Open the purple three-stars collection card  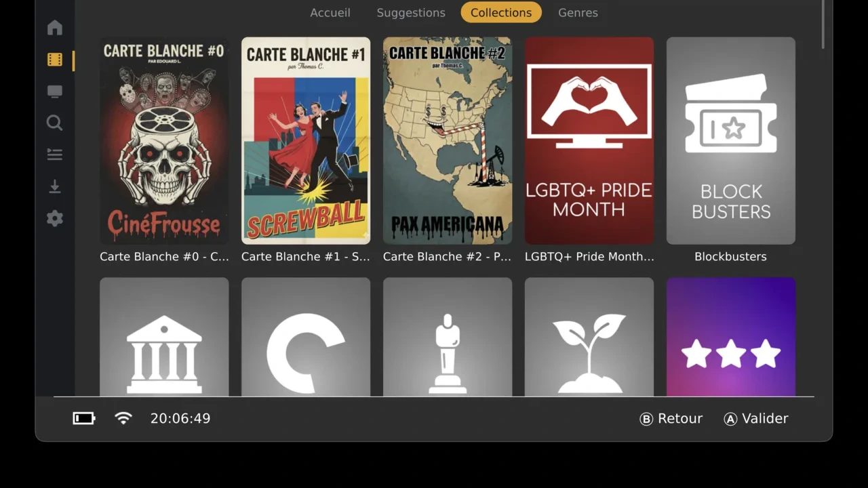coord(731,337)
